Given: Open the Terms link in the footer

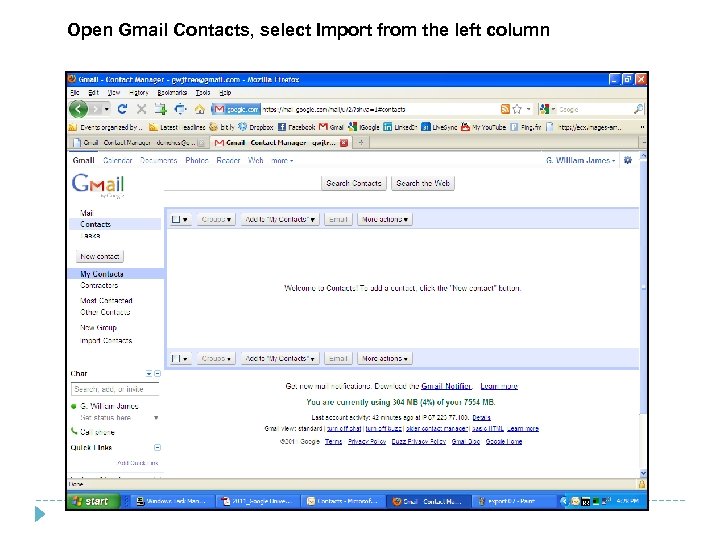Looking at the screenshot, I should 333,441.
